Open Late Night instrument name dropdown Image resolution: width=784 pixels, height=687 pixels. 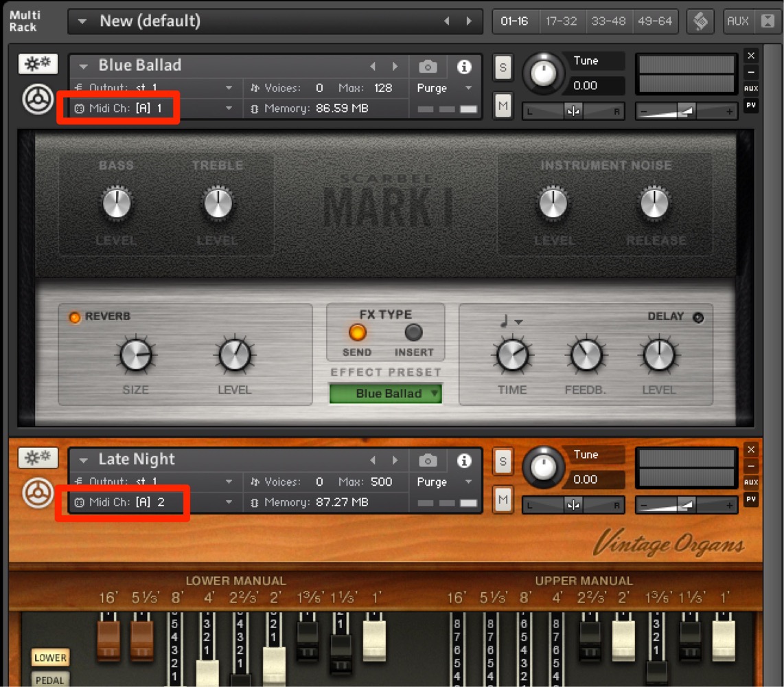click(84, 460)
